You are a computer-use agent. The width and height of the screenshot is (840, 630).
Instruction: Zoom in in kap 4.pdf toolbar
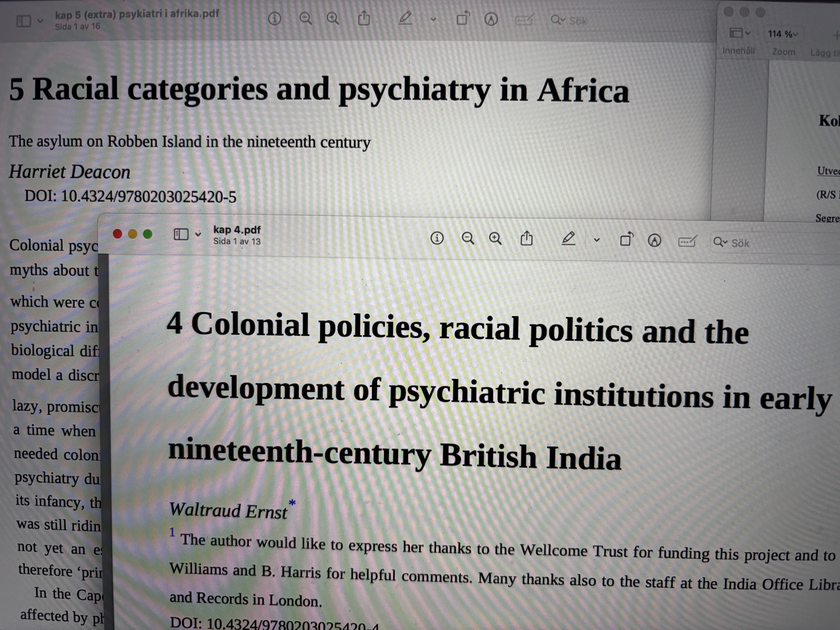coord(495,239)
